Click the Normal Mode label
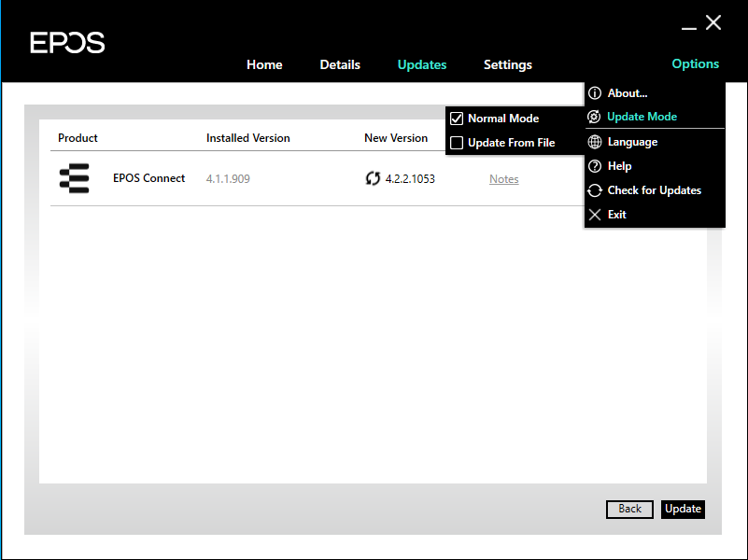This screenshot has height=560, width=748. (x=503, y=119)
